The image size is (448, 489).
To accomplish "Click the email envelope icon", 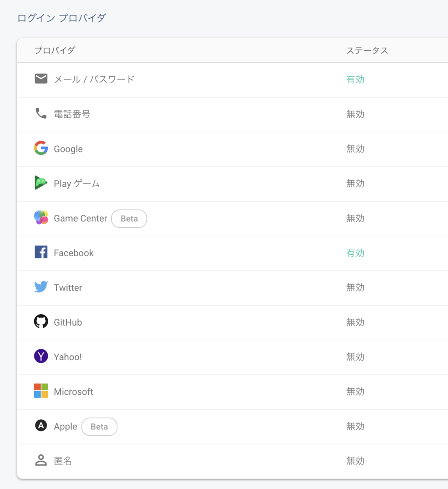I will pos(41,79).
